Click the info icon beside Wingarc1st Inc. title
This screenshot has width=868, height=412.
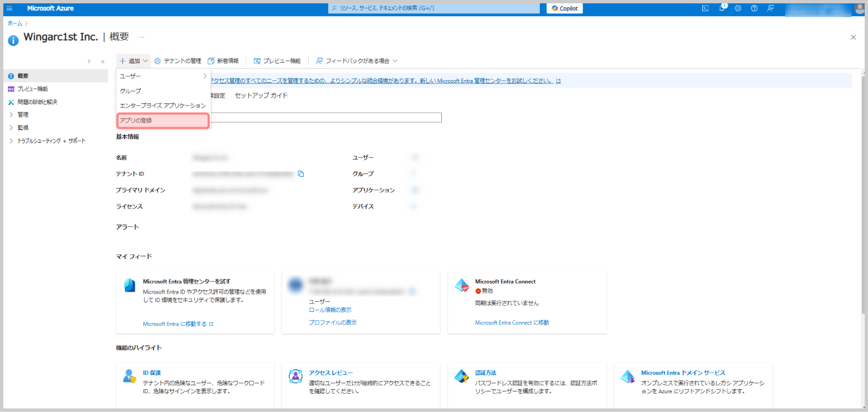(13, 40)
